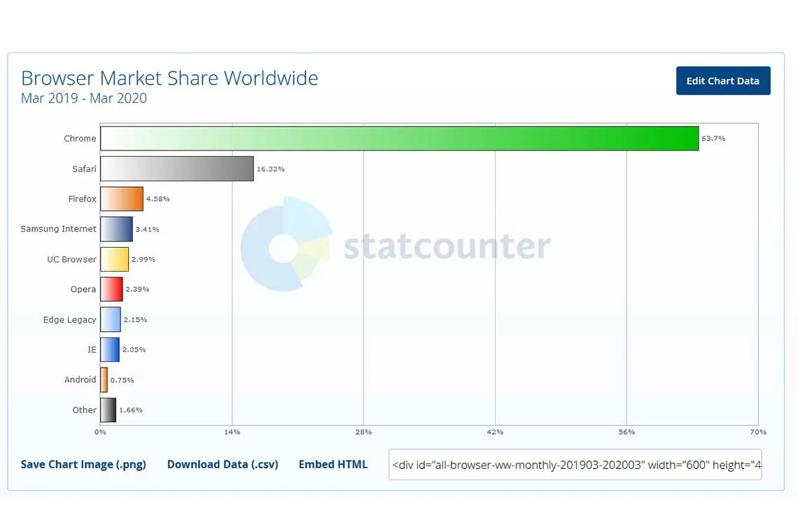
Task: Select the navy Samsung Internet bar
Action: click(116, 229)
